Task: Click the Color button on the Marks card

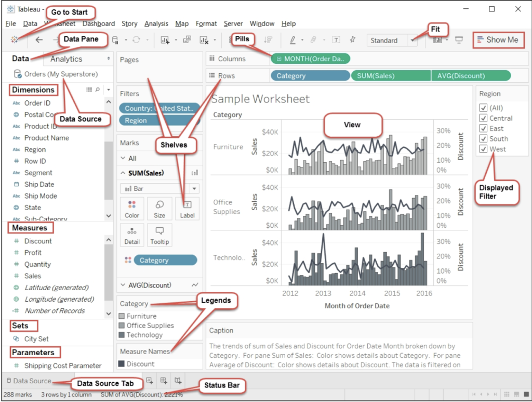Action: click(x=132, y=208)
